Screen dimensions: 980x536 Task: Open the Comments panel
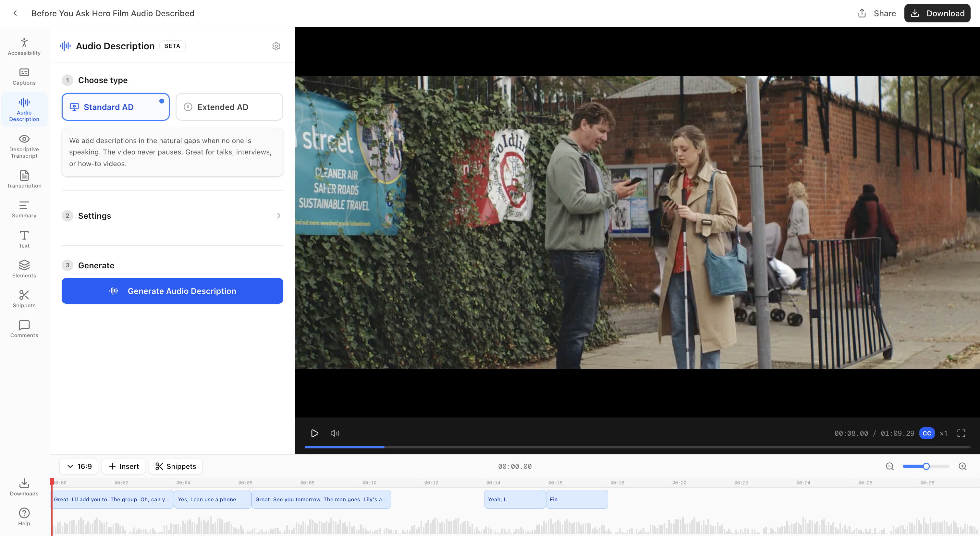[x=24, y=328]
